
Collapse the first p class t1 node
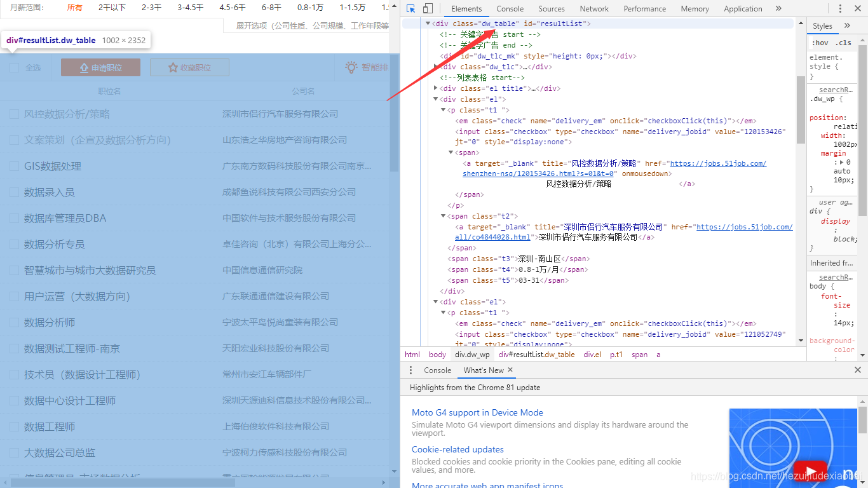444,110
